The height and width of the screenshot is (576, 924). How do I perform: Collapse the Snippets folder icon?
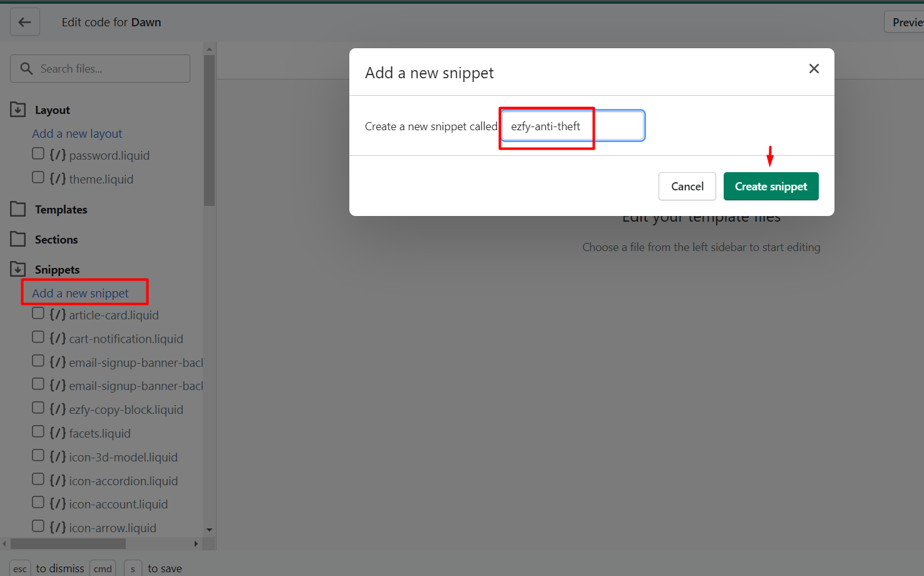click(18, 269)
